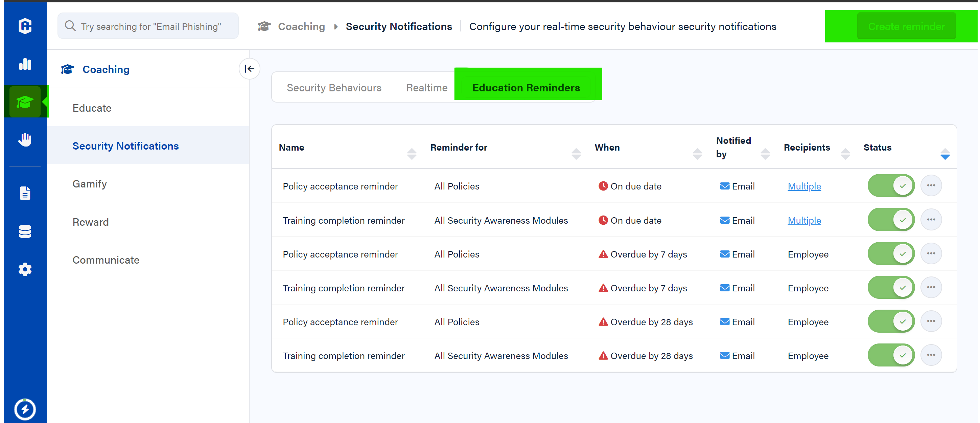Open more options for last training reminder row
This screenshot has height=423, width=980.
pyautogui.click(x=931, y=355)
